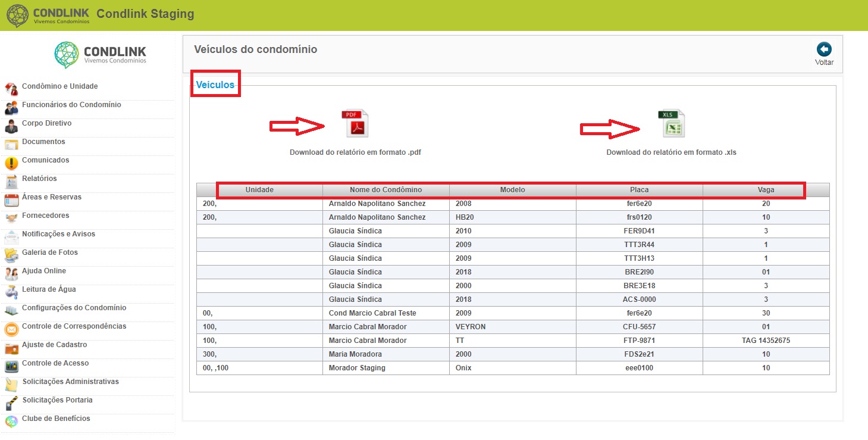This screenshot has height=440, width=868.
Task: Click the TAG 14352675 vaga cell
Action: click(x=766, y=341)
